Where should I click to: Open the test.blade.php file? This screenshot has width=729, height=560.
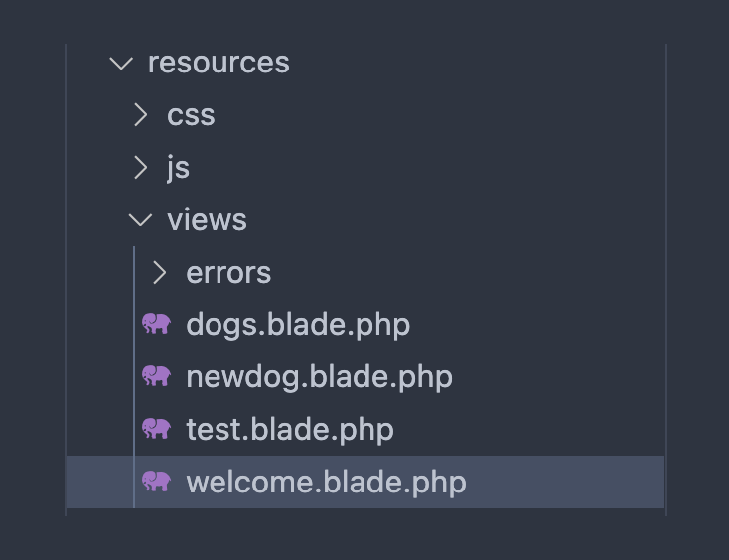[290, 430]
